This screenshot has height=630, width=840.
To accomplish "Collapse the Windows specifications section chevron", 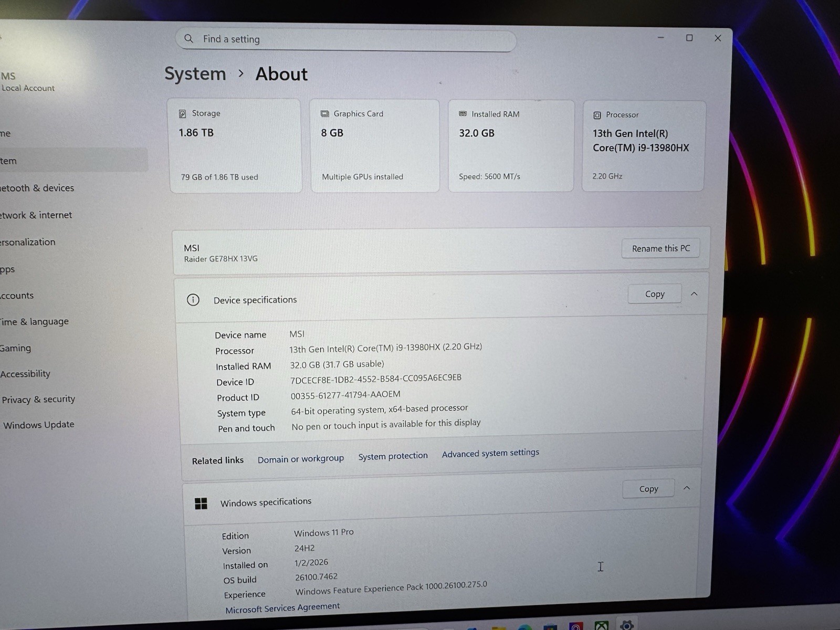I will click(x=687, y=488).
